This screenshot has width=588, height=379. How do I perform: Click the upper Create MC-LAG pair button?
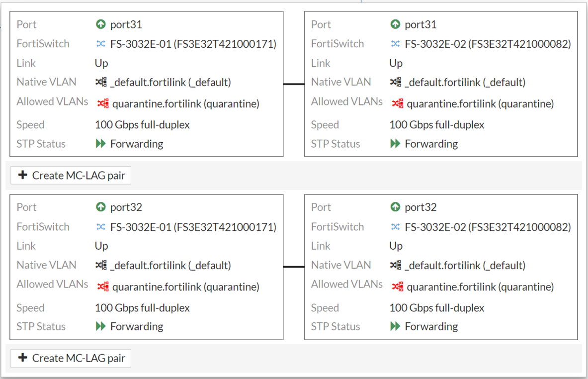[70, 175]
